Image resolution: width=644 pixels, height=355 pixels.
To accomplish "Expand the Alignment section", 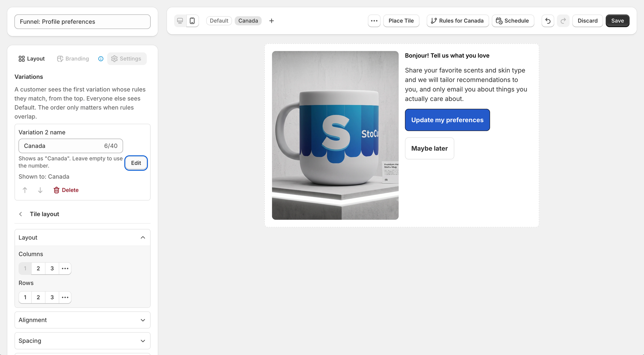I will (82, 320).
